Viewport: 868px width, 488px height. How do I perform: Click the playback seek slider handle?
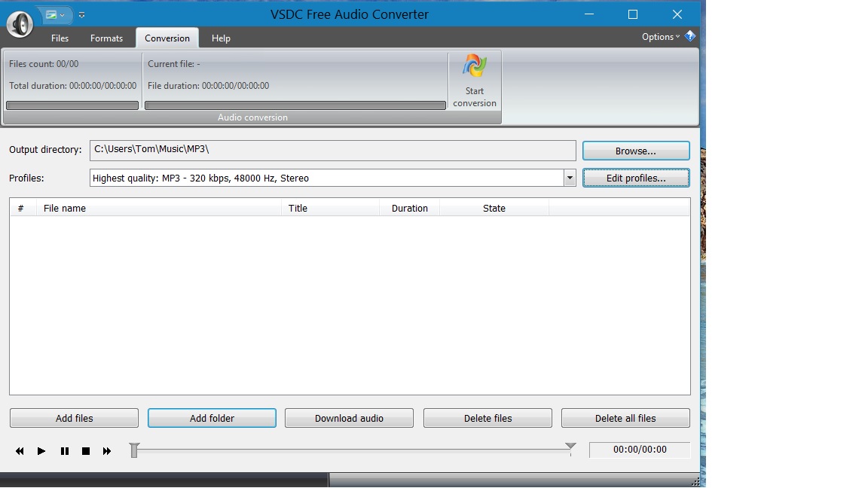click(x=134, y=450)
